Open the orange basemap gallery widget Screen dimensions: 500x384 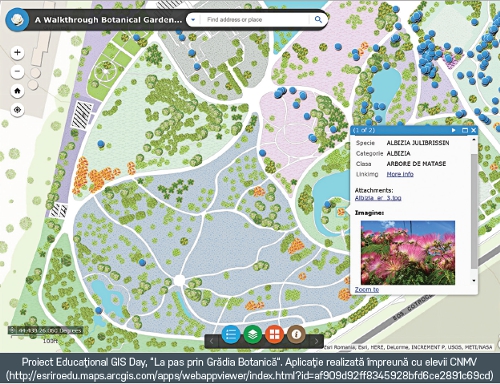274,334
